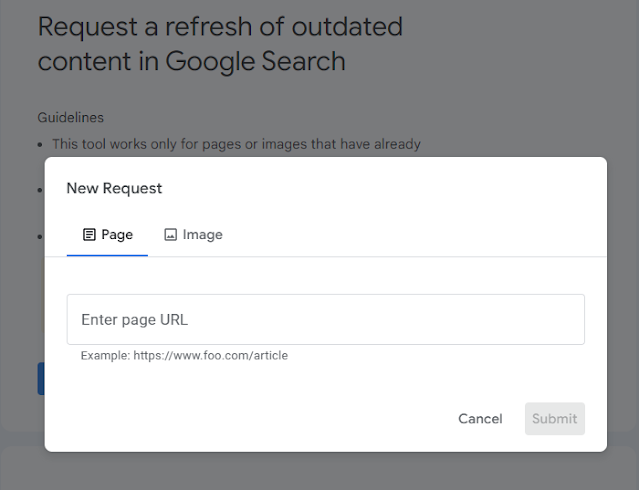The width and height of the screenshot is (639, 490).
Task: Click the Image tab picture icon
Action: tap(170, 235)
